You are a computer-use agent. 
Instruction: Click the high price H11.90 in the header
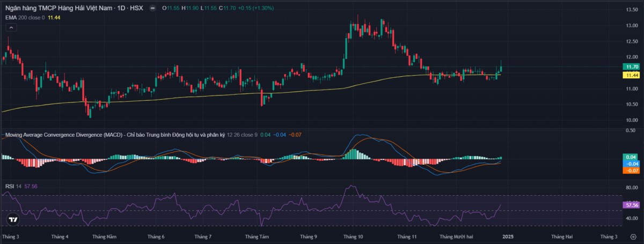pos(191,9)
